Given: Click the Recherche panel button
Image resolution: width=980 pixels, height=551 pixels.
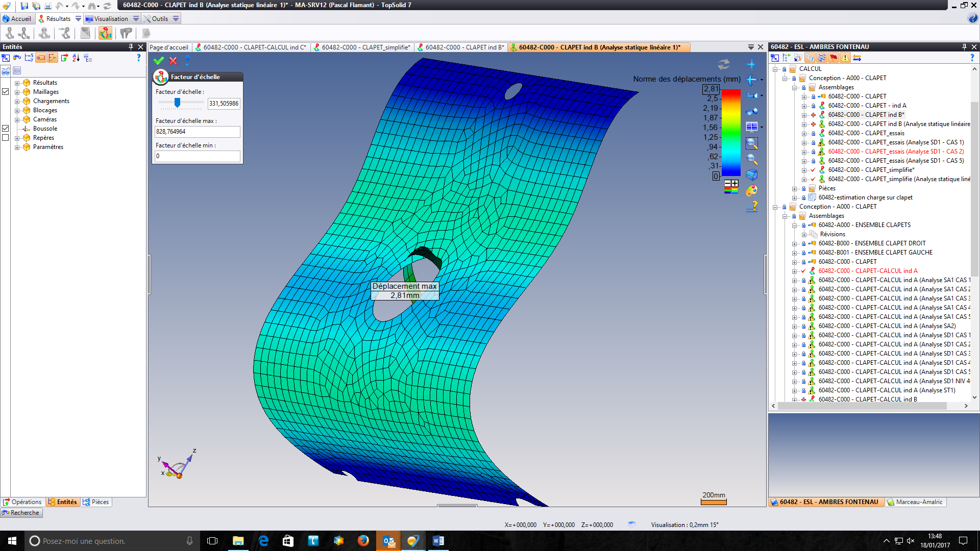Looking at the screenshot, I should (x=21, y=513).
